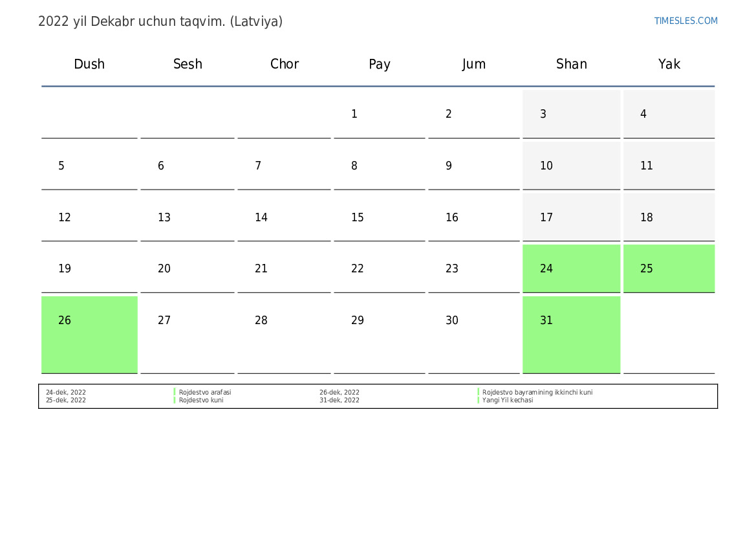Select the Yak weekday column header
The height and width of the screenshot is (535, 756).
[669, 64]
